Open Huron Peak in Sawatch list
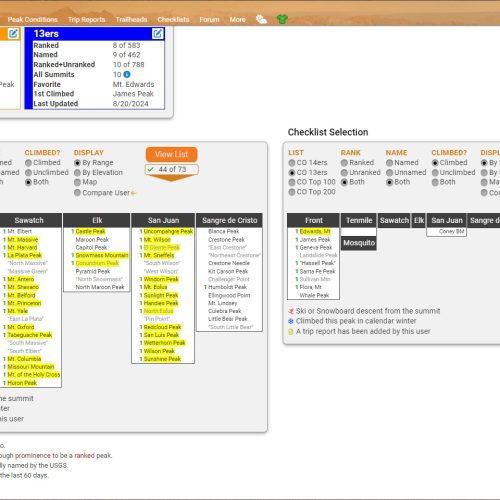500x500 pixels. pos(22,383)
